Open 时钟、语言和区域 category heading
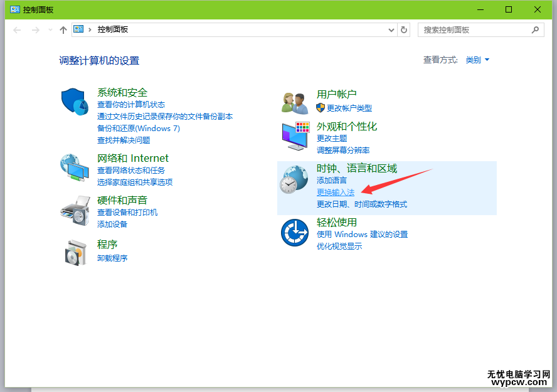Viewport: 557px width, 392px height. pyautogui.click(x=357, y=168)
